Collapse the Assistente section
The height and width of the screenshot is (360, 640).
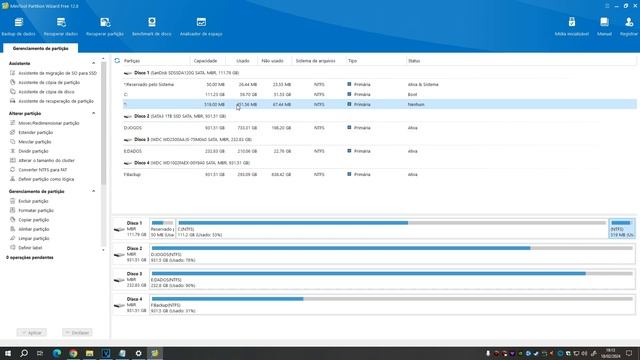93,63
